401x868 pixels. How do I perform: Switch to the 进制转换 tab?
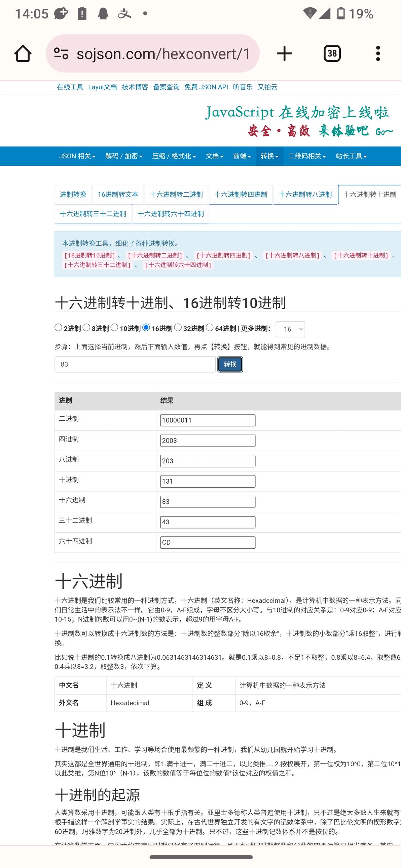point(73,195)
